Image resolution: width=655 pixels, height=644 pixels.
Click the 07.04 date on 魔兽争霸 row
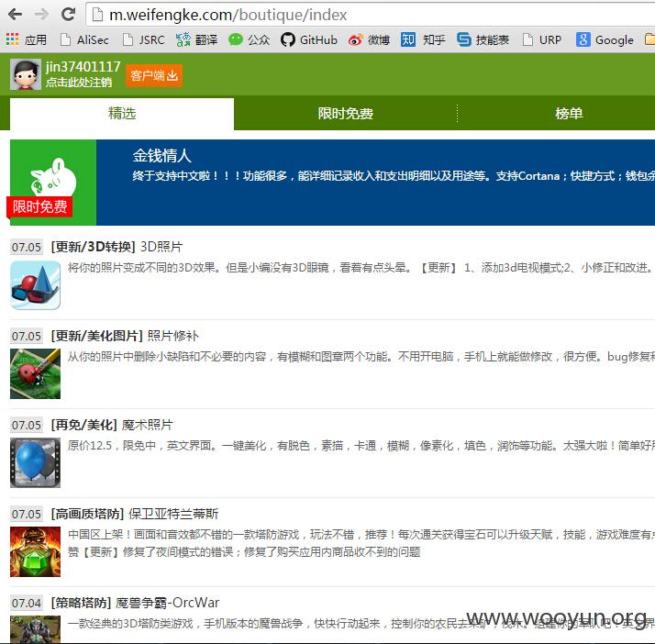tap(27, 603)
